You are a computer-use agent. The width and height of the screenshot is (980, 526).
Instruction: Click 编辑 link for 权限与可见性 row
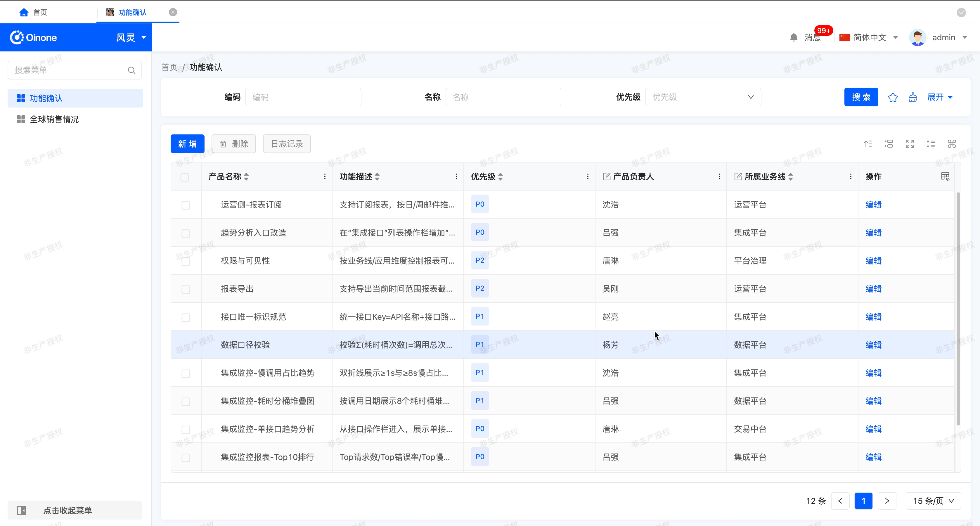(x=873, y=261)
